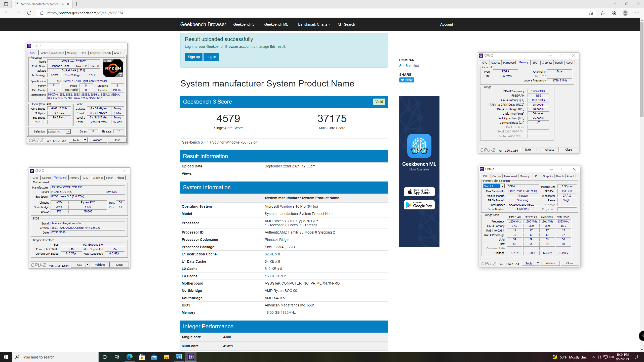
Task: Open File Explorer from the taskbar
Action: 166,357
